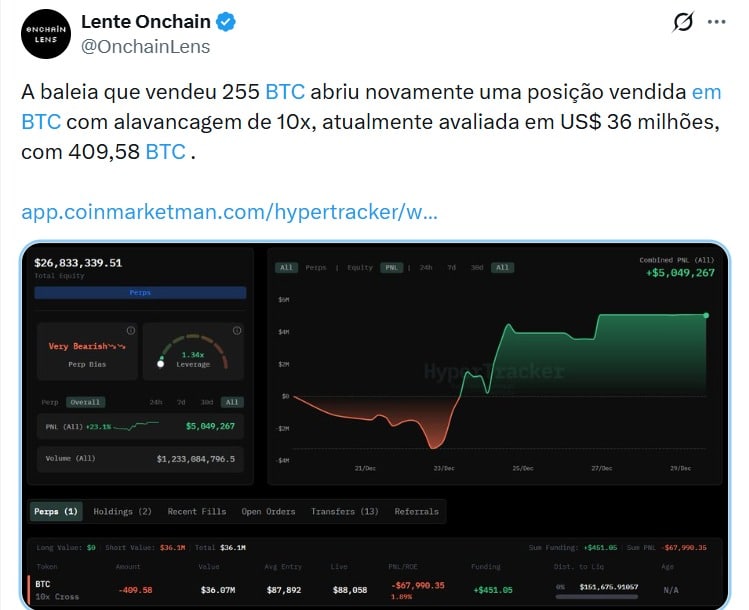Select the 7d range on the chart
Screen dimensions: 749x610
pyautogui.click(x=451, y=268)
